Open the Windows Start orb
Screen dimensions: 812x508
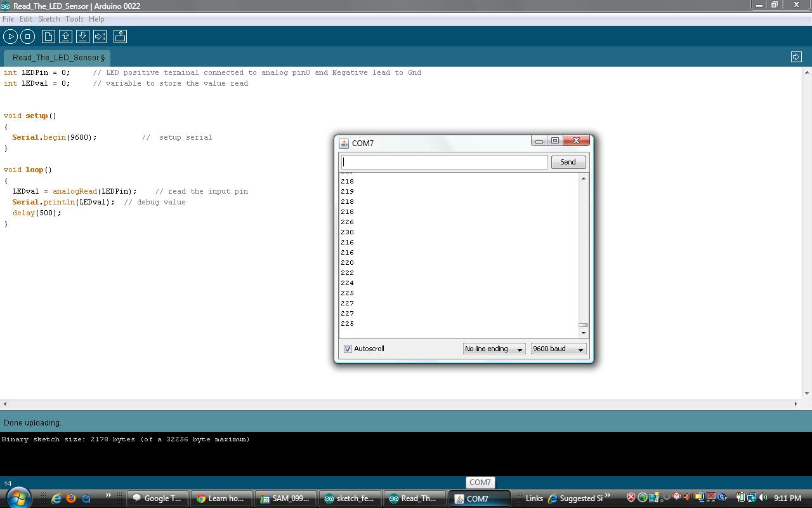[x=18, y=497]
